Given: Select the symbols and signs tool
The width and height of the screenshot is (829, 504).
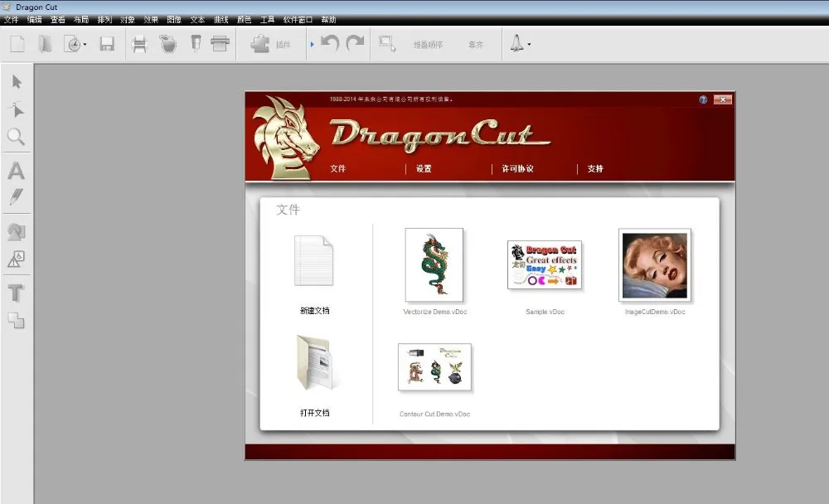Looking at the screenshot, I should [16, 259].
